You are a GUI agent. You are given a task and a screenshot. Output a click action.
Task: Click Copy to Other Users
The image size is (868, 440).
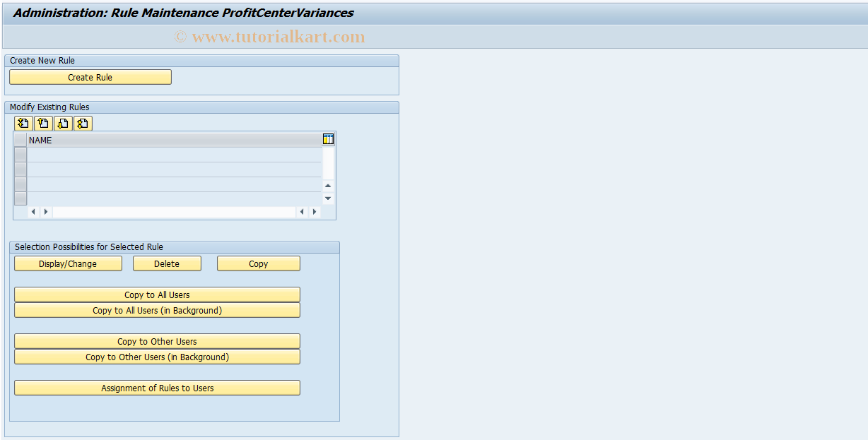[x=157, y=341]
